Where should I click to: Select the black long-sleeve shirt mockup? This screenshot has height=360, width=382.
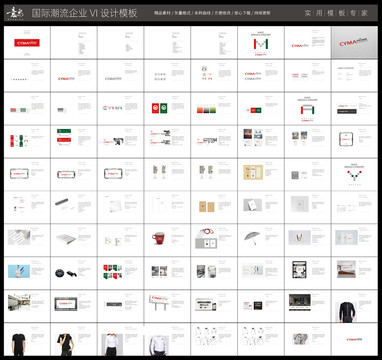point(345,312)
